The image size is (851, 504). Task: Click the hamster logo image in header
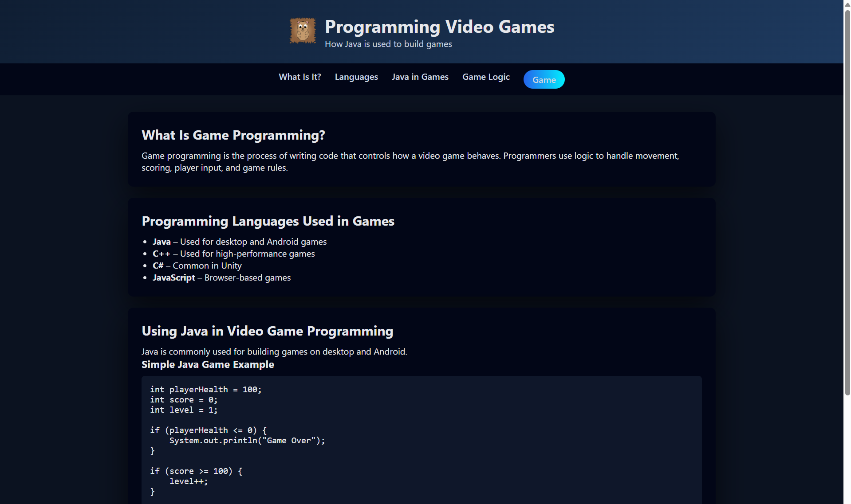(x=303, y=31)
